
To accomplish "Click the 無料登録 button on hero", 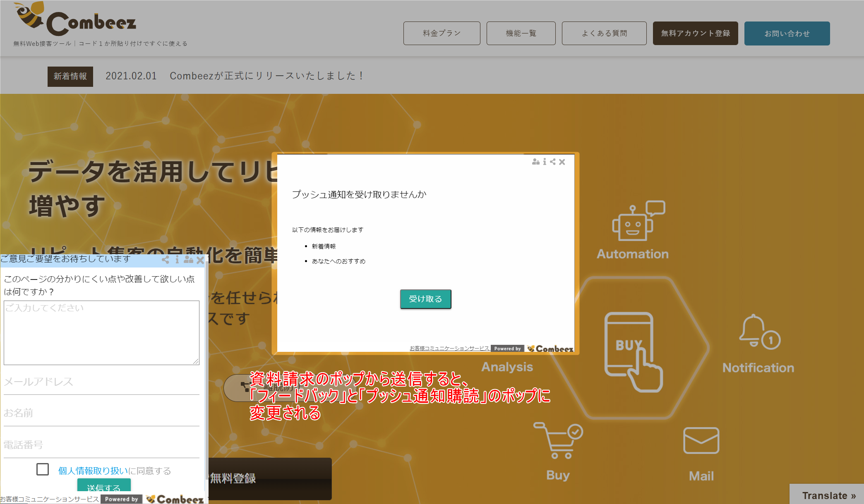I will coord(270,478).
